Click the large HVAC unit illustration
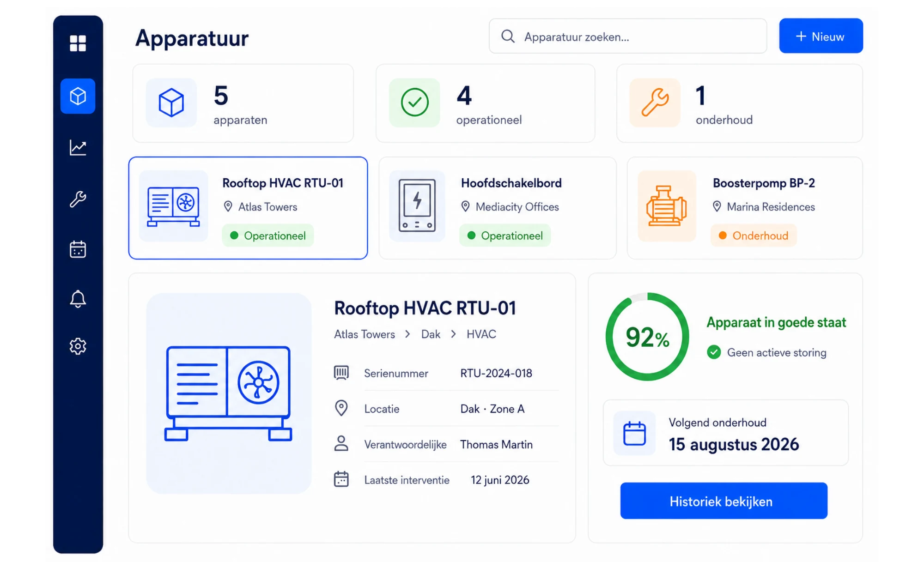Viewport: 924px width, 562px height. (229, 393)
